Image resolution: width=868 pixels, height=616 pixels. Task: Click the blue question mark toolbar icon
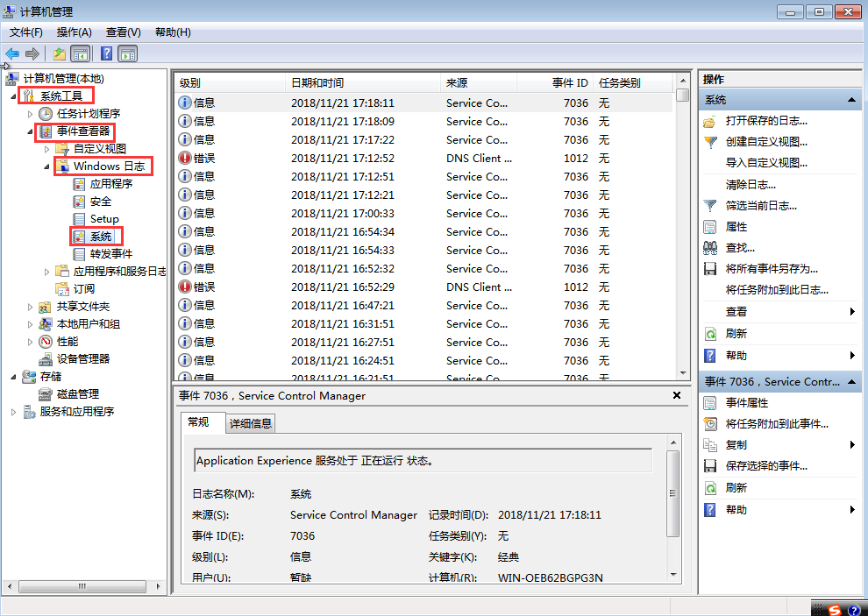[x=107, y=53]
